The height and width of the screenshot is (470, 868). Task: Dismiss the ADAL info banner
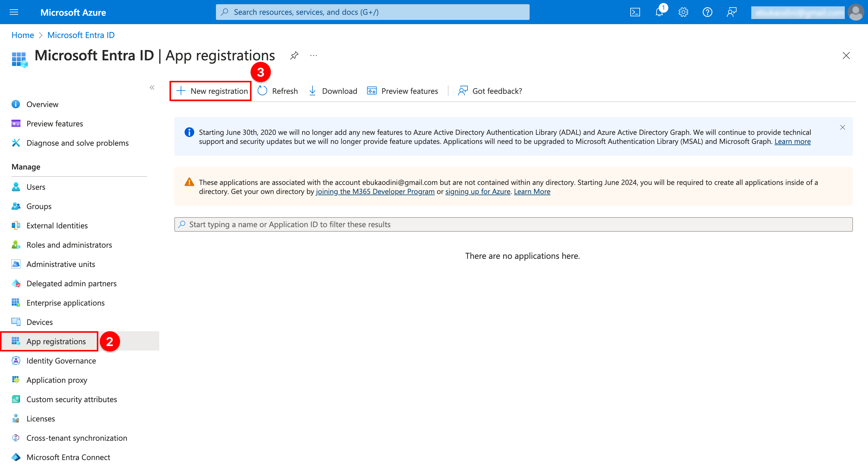842,127
